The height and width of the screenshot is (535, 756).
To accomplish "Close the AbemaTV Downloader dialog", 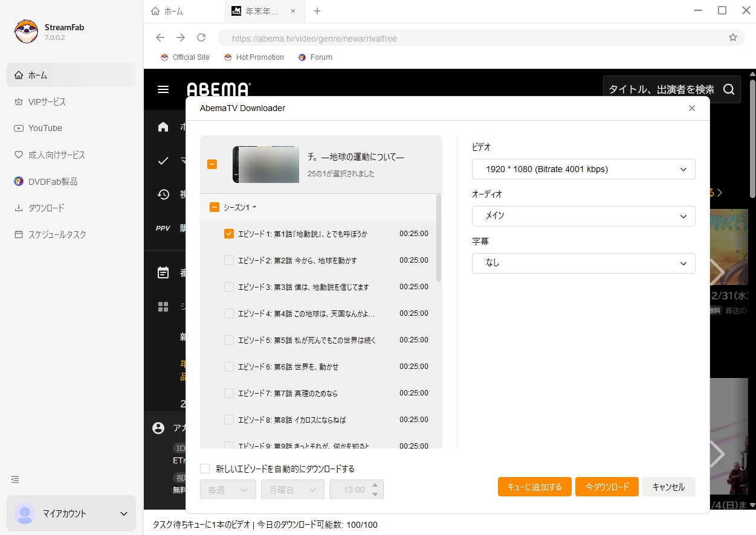I will pyautogui.click(x=692, y=108).
